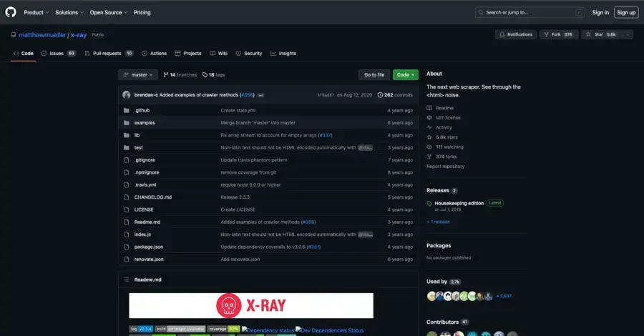Open the package.json file
644x336 pixels.
click(x=149, y=247)
